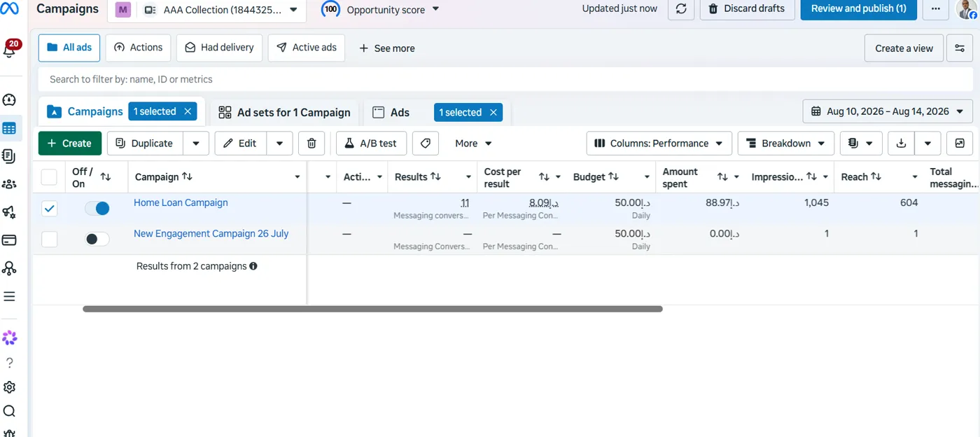Open the three-dot more options button
This screenshot has width=980, height=437.
point(935,9)
